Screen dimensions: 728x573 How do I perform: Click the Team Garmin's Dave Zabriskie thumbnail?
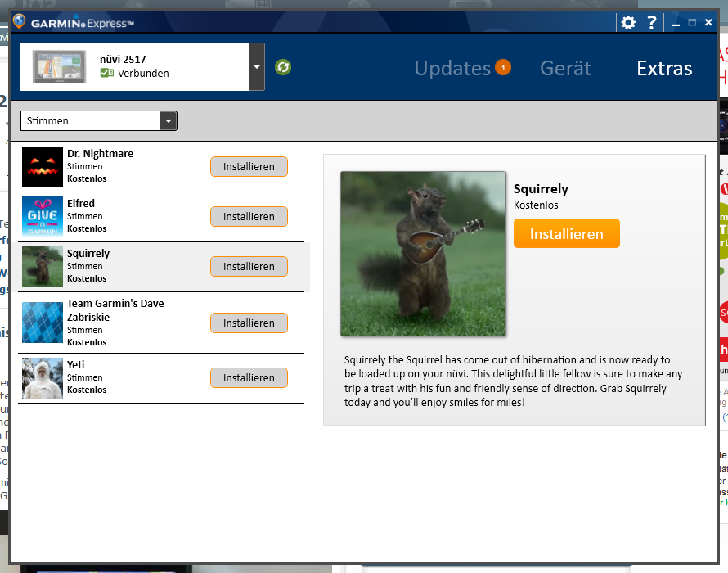[43, 323]
